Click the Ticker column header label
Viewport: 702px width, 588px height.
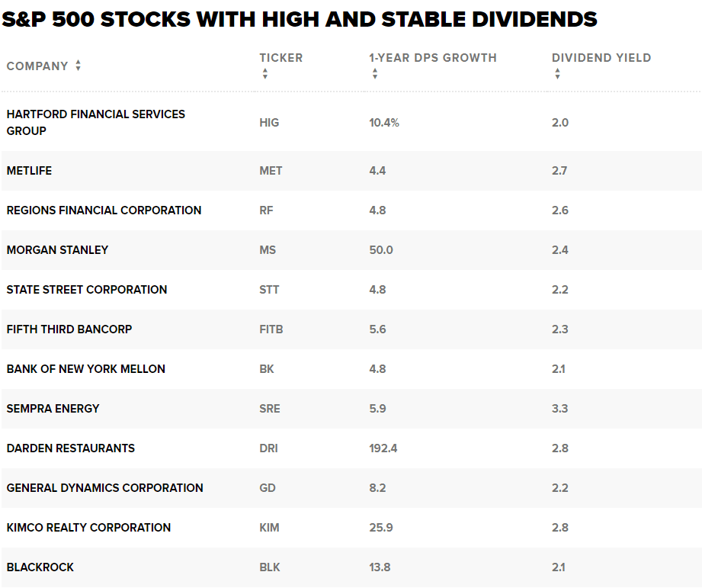pos(280,58)
